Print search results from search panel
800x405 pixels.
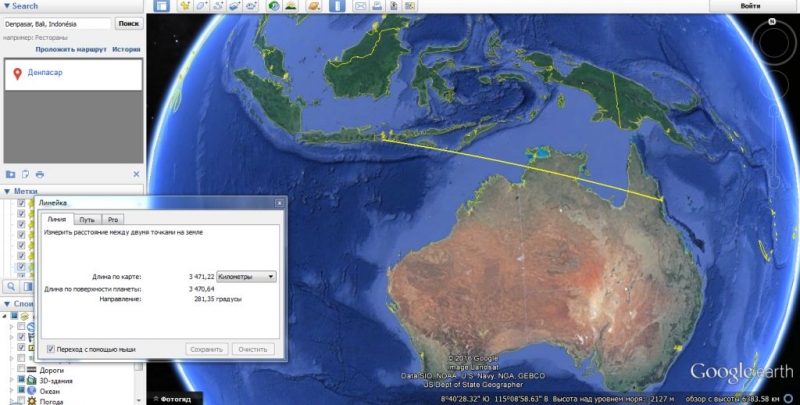[40, 174]
